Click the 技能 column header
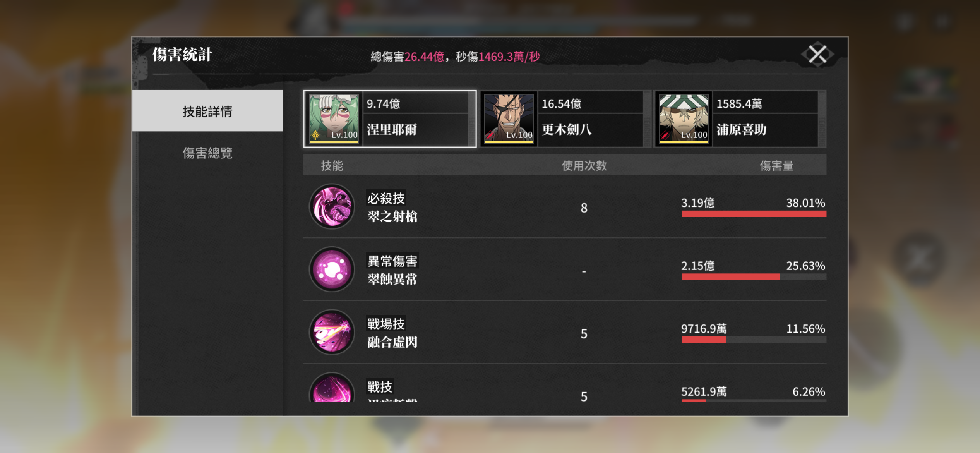The height and width of the screenshot is (453, 980). point(332,166)
